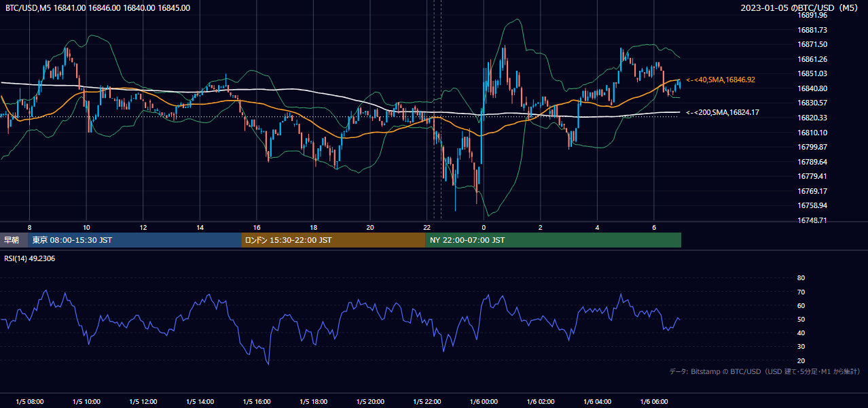Click price axis value 16789.64

(x=812, y=162)
